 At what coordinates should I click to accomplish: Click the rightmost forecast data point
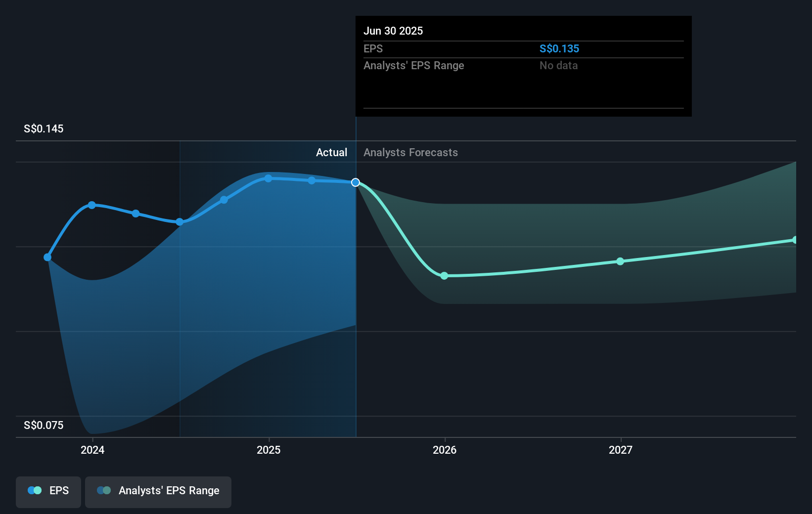(x=795, y=240)
